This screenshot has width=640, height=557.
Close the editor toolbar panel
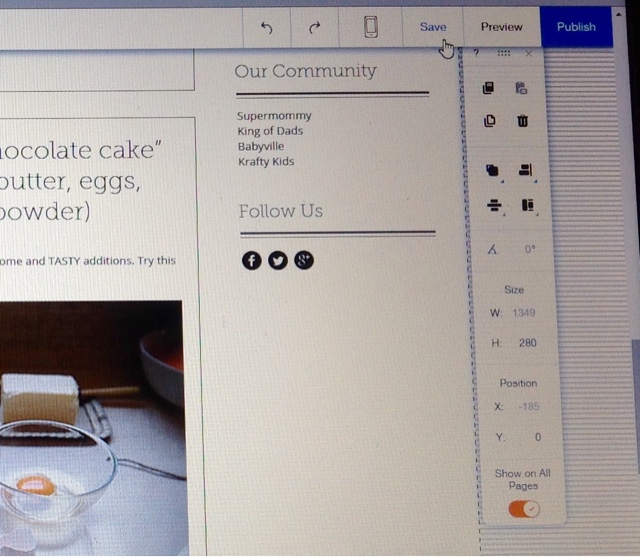tap(529, 53)
